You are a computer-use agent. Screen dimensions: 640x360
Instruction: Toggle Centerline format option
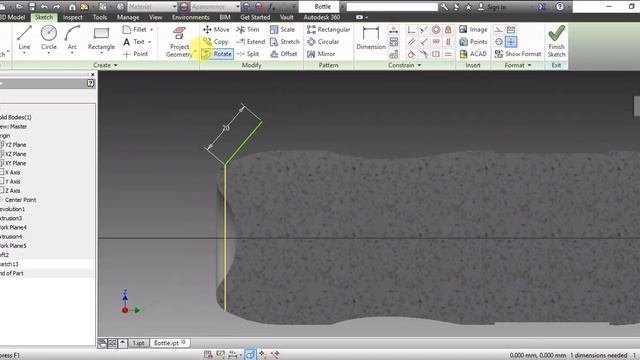[x=498, y=42]
